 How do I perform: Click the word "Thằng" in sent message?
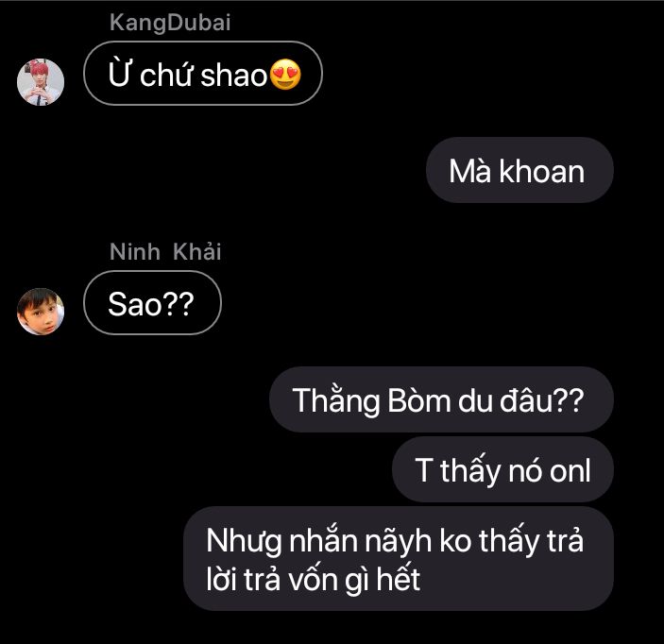[336, 400]
